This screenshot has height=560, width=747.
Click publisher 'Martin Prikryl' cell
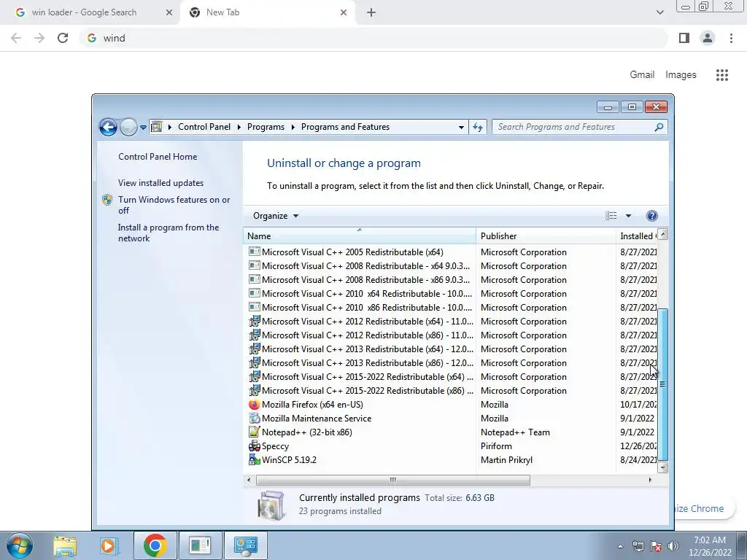pos(506,460)
